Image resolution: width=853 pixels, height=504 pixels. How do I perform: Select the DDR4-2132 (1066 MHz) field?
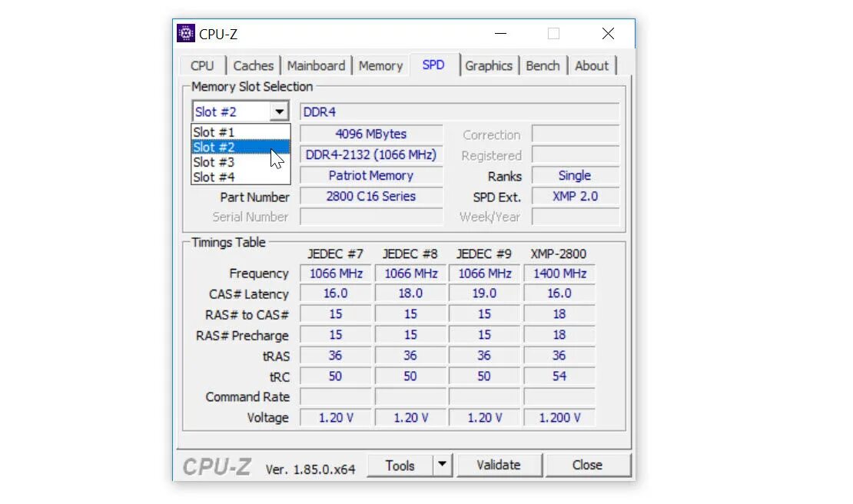coord(371,155)
